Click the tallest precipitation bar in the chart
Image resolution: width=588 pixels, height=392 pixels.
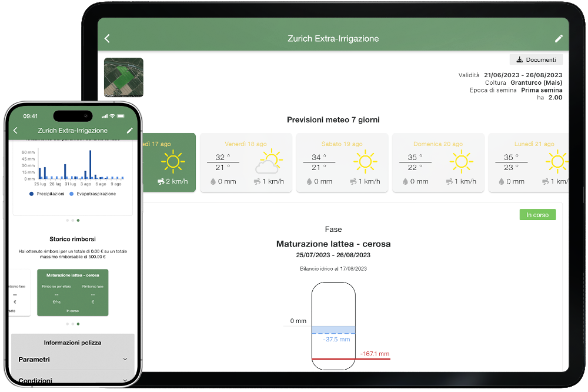(91, 164)
